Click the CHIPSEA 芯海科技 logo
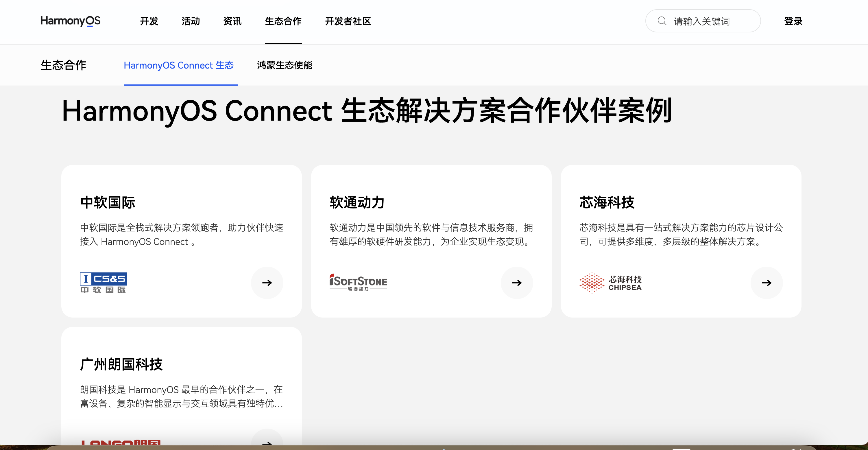Viewport: 868px width, 450px height. click(611, 283)
